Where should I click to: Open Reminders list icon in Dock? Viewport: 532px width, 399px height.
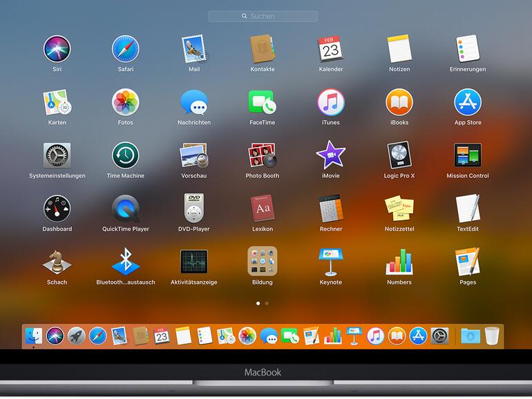click(x=205, y=336)
